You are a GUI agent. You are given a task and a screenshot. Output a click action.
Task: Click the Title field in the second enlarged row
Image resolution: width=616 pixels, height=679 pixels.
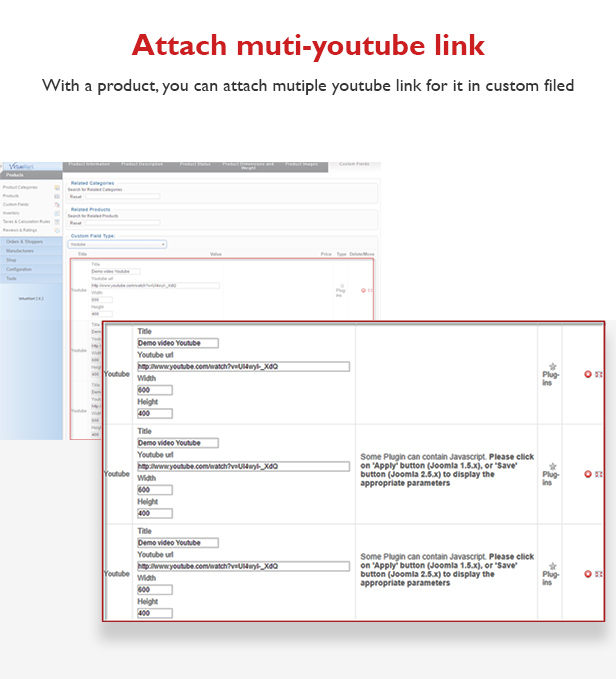tap(178, 443)
